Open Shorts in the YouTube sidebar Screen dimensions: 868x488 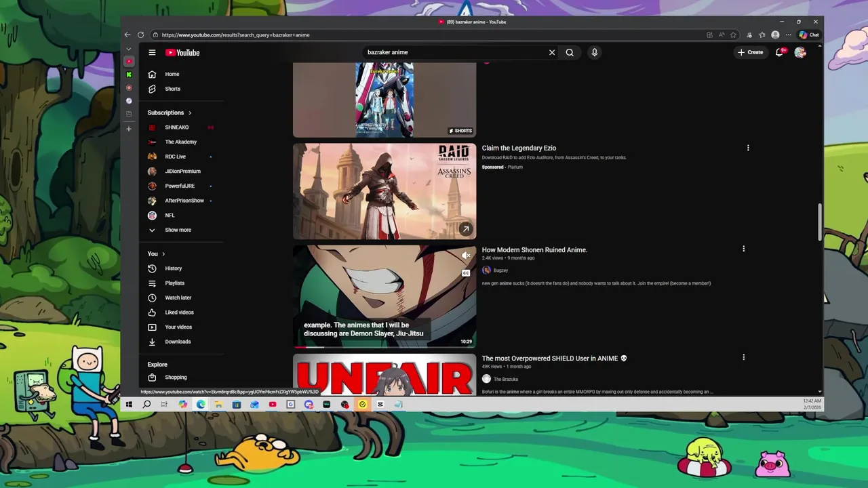click(x=182, y=89)
